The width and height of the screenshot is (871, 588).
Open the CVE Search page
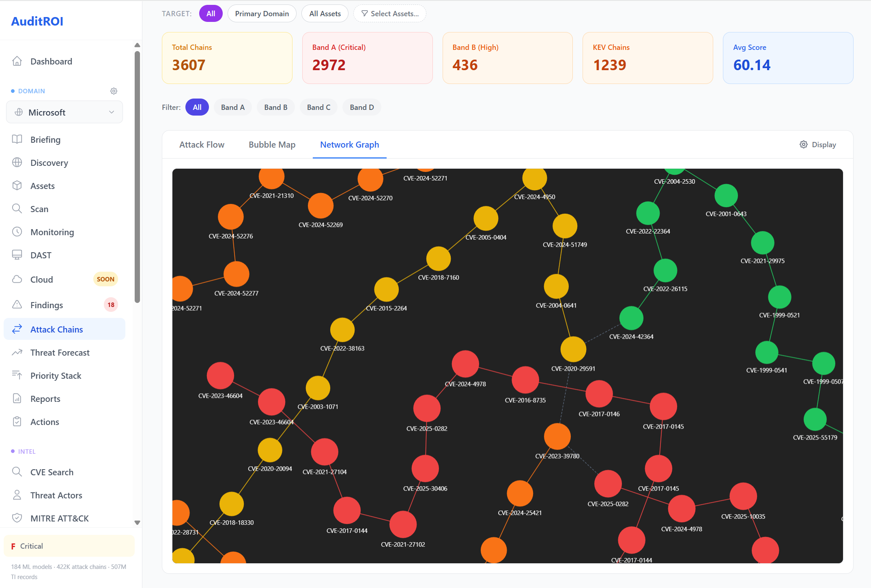(52, 472)
